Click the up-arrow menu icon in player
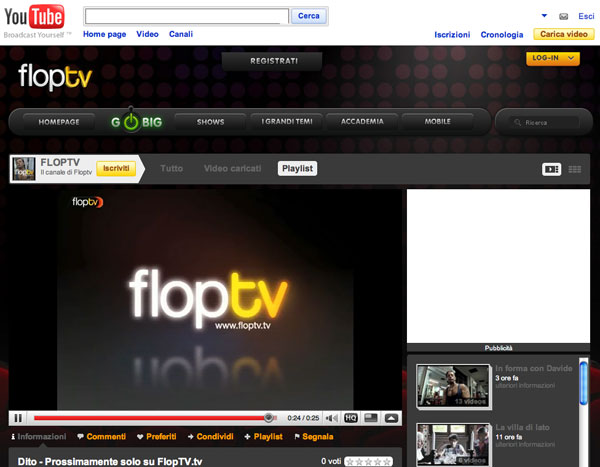The width and height of the screenshot is (600, 467). (x=391, y=418)
